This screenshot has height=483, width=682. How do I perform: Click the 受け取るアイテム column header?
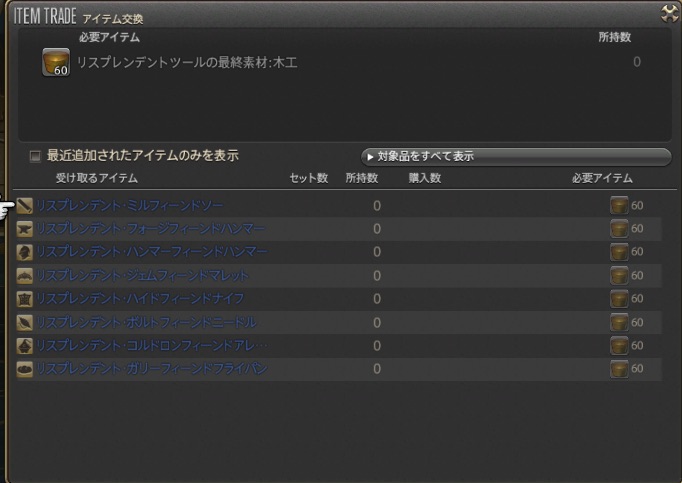coord(96,178)
